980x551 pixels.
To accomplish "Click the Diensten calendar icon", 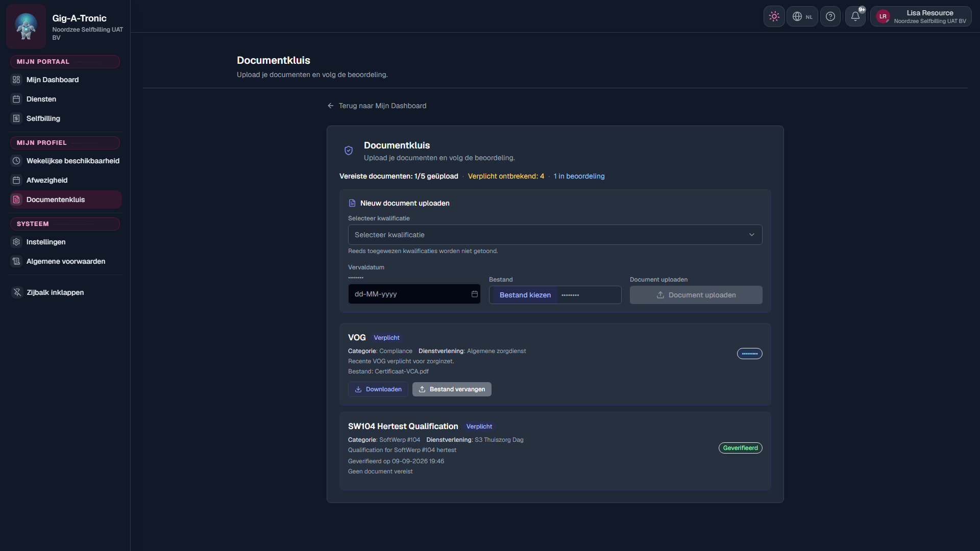I will (x=16, y=99).
